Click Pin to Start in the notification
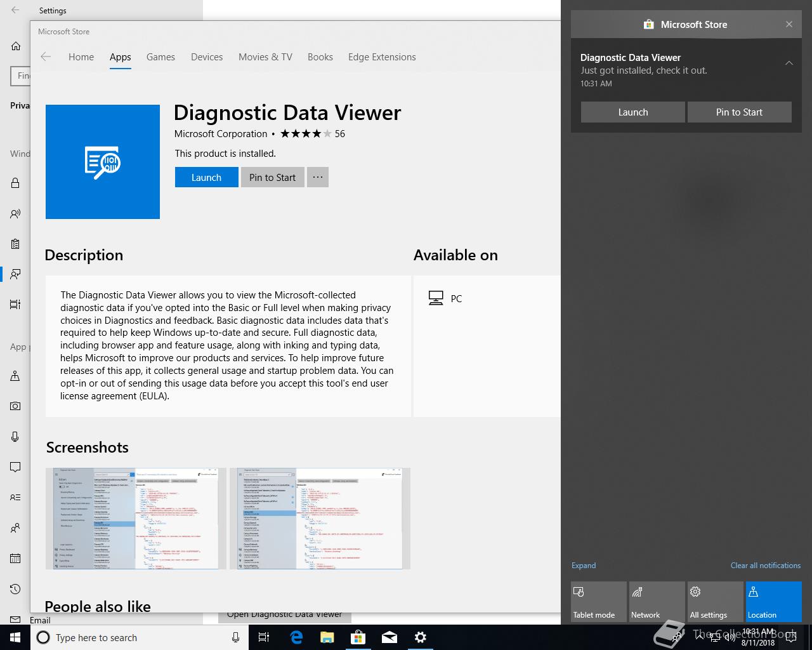The height and width of the screenshot is (650, 812). pos(739,112)
